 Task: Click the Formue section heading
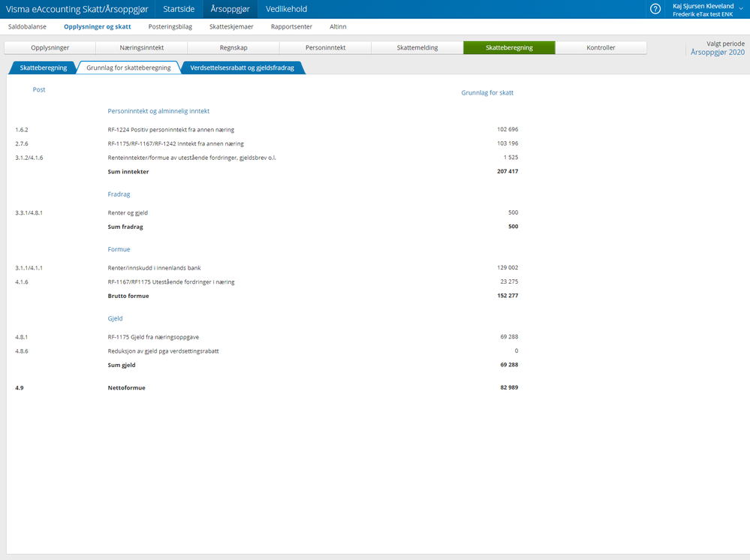click(x=119, y=249)
